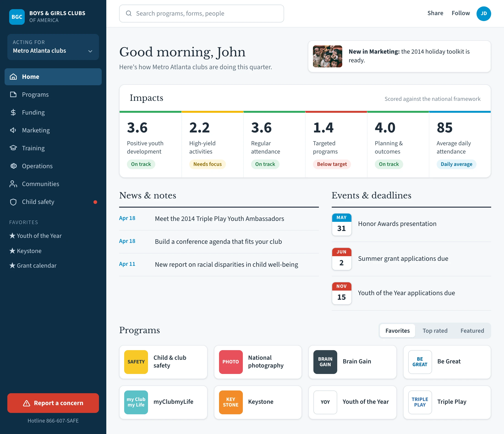Click the star beside Keystone favorite
The width and height of the screenshot is (504, 434).
(x=12, y=251)
